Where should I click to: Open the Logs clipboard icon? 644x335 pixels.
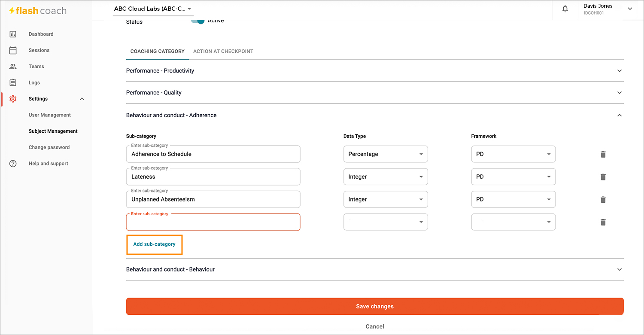pyautogui.click(x=13, y=82)
